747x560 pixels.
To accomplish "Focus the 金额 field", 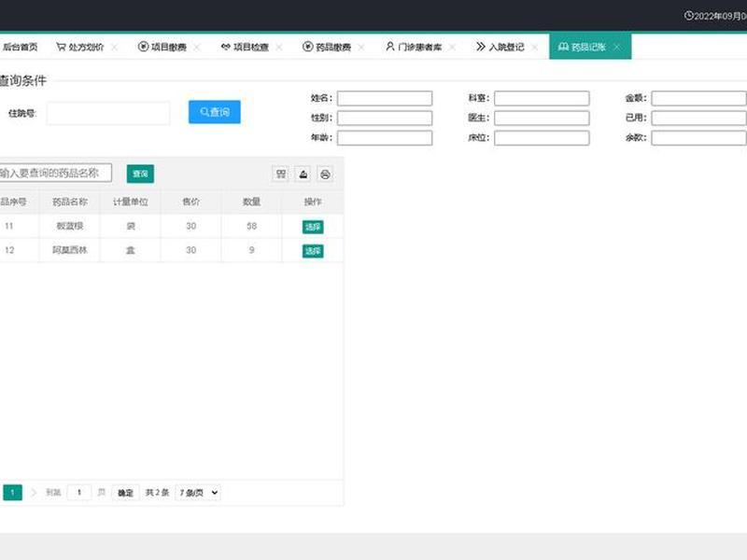I will (698, 98).
